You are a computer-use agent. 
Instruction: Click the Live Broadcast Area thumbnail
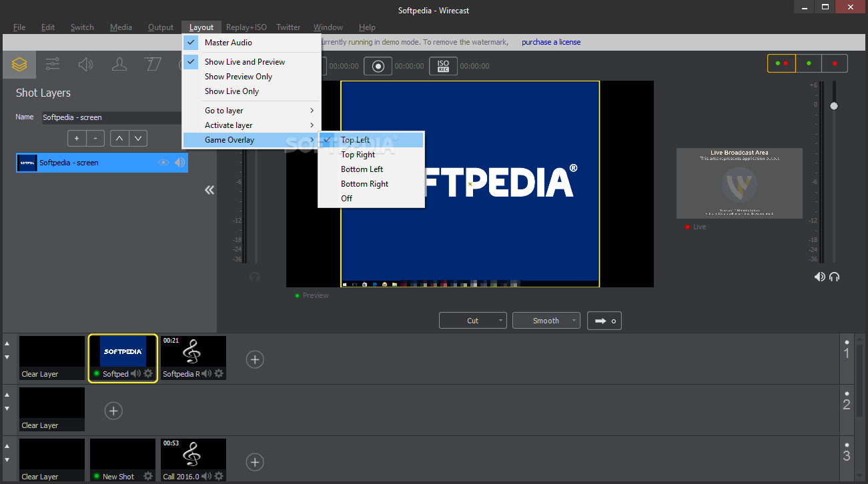(739, 183)
